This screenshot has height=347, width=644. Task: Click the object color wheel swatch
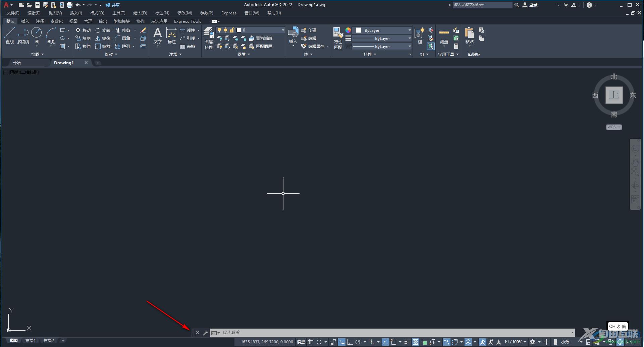tap(348, 30)
